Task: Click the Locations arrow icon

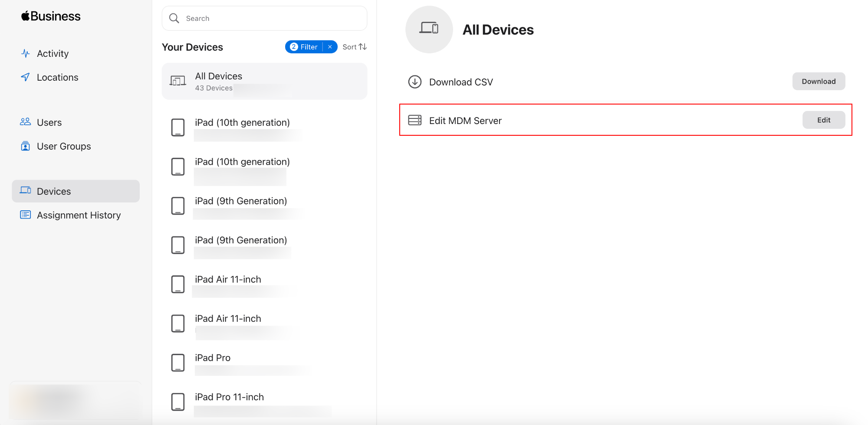Action: click(26, 77)
